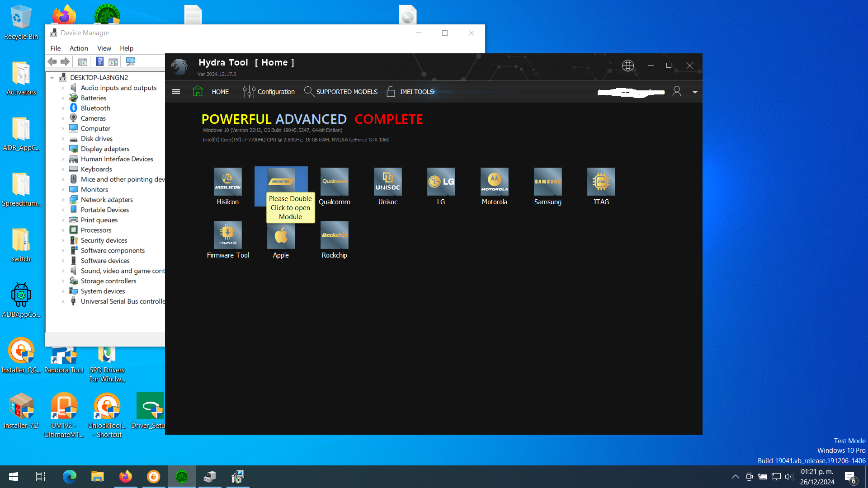Image resolution: width=868 pixels, height=488 pixels.
Task: Open Configuration in Hydra Tool
Action: pos(269,92)
